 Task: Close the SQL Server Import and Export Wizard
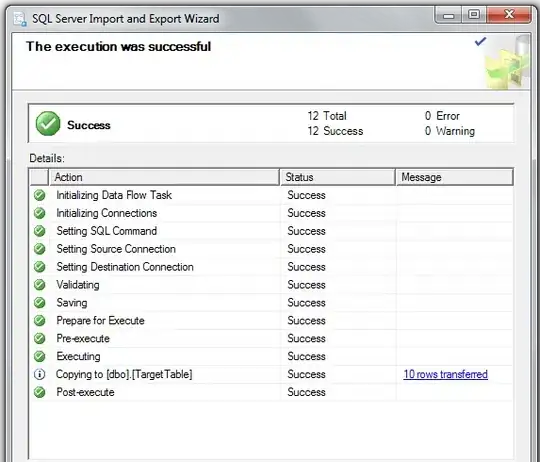click(509, 15)
